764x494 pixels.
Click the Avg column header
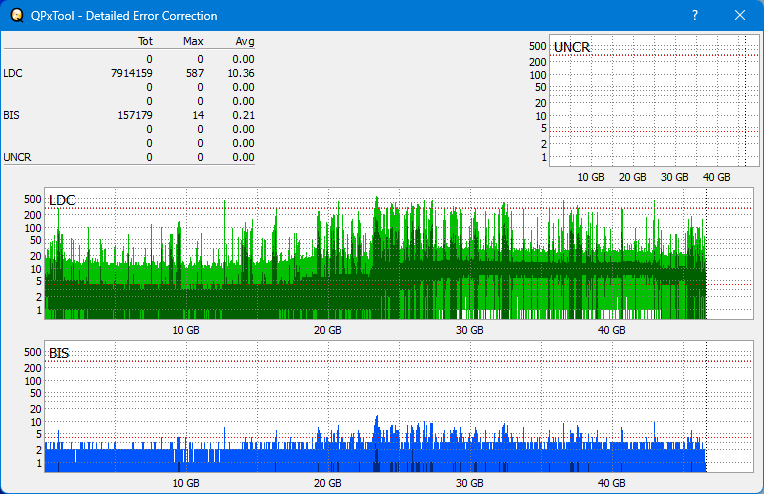[245, 42]
